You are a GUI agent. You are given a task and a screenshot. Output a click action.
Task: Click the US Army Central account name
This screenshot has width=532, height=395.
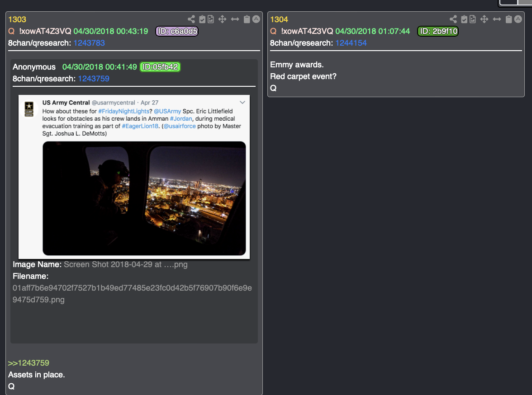(66, 103)
